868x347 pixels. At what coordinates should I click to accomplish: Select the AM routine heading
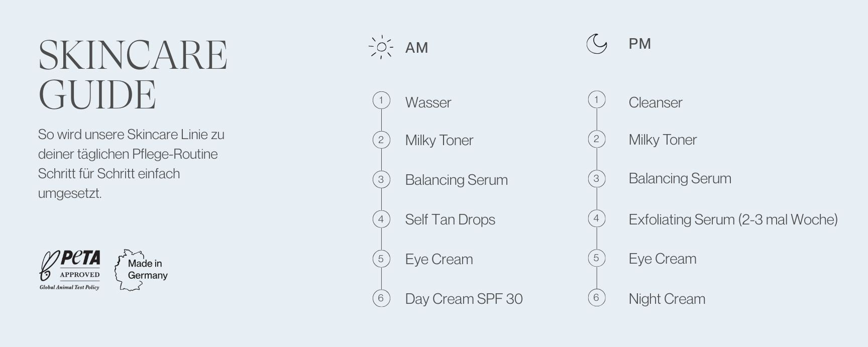(416, 48)
